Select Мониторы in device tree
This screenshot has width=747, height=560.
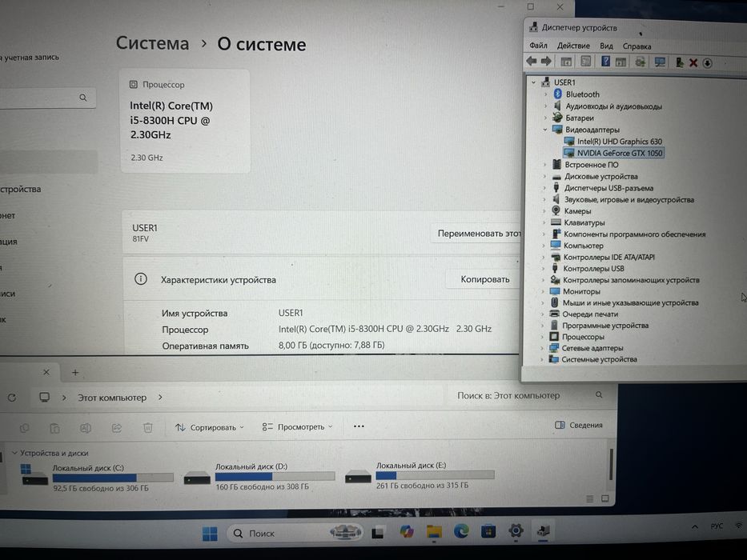click(x=581, y=291)
